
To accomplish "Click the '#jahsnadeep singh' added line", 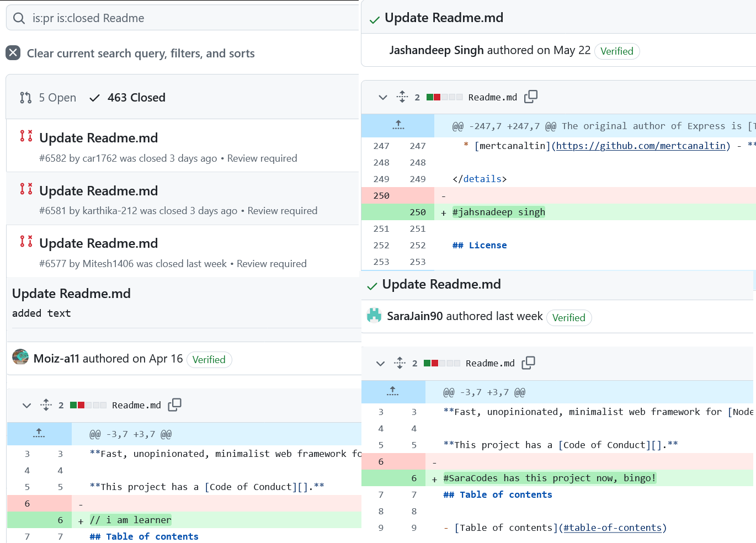I will (x=499, y=212).
